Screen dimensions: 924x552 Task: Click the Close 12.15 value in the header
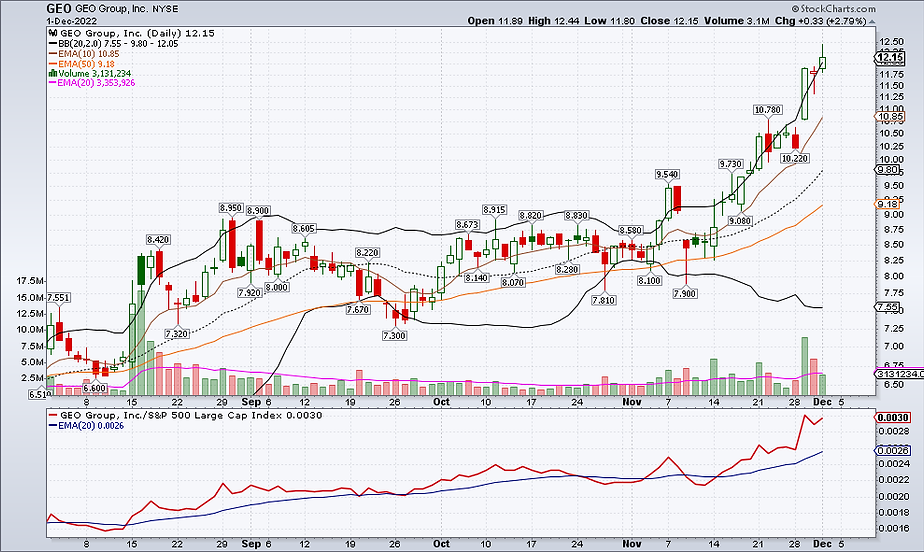coord(669,21)
